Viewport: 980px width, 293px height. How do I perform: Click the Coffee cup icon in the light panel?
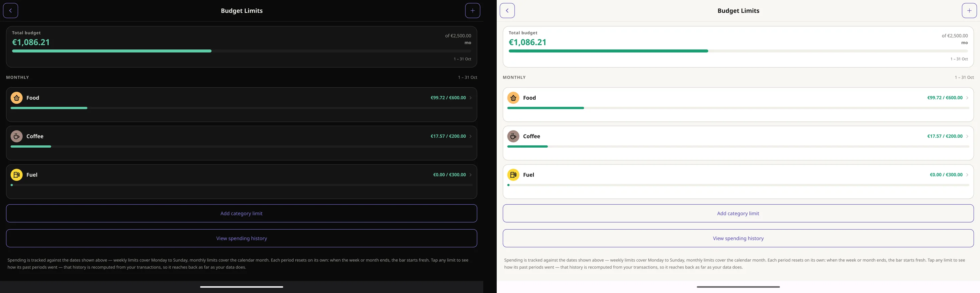[x=513, y=136]
